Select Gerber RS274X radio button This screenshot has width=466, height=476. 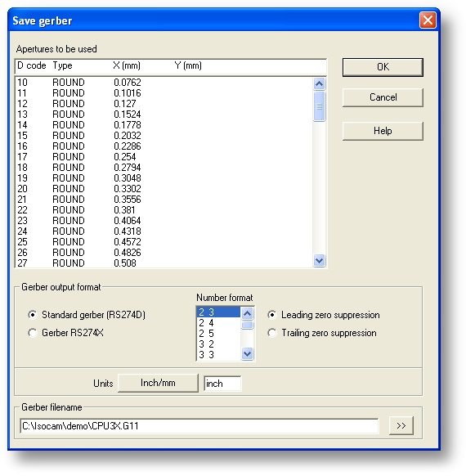[x=33, y=333]
